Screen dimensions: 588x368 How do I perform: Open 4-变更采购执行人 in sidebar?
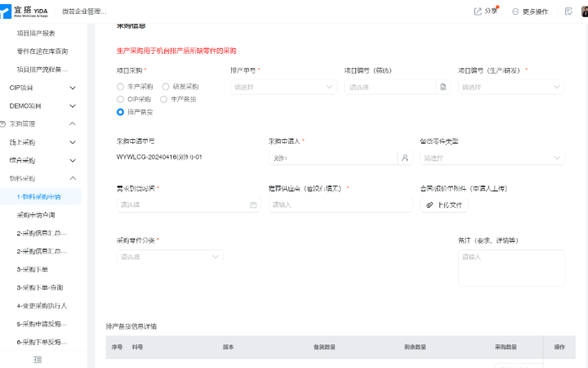pyautogui.click(x=42, y=306)
